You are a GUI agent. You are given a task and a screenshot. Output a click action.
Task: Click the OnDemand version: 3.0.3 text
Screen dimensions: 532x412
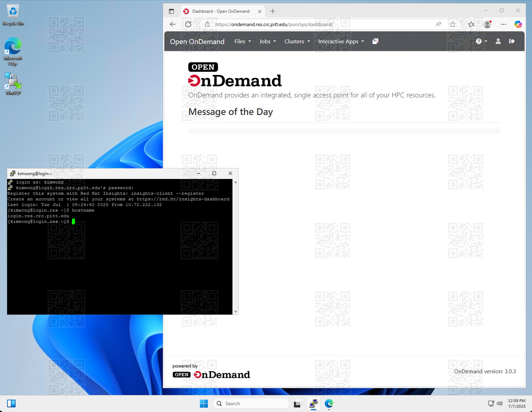pyautogui.click(x=485, y=371)
